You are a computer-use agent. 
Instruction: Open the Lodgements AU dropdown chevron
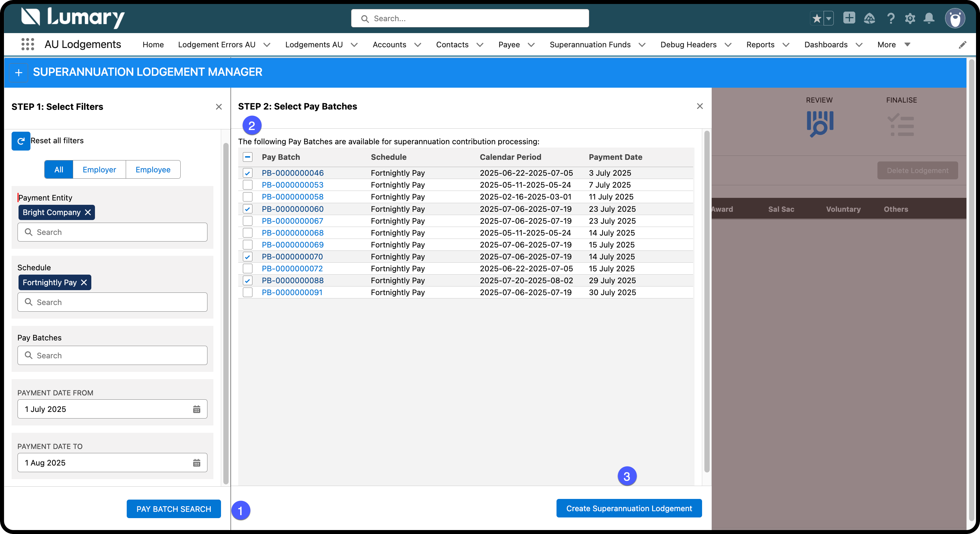[354, 45]
